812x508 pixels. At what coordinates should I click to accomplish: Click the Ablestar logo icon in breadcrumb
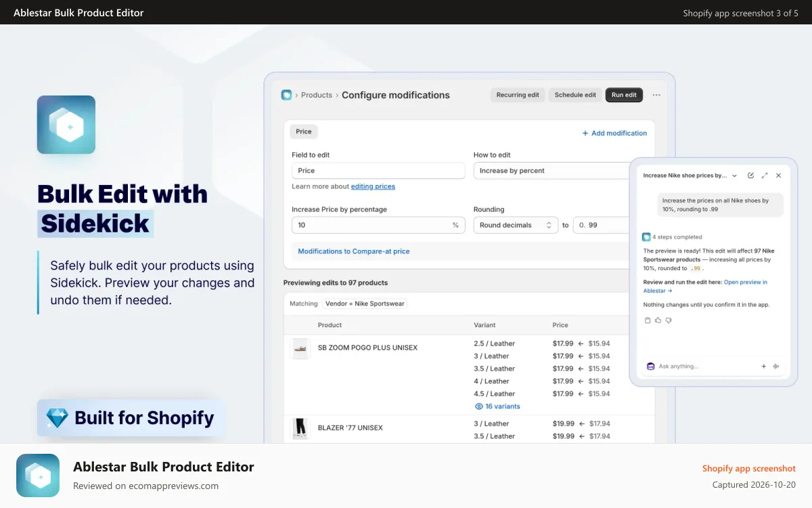click(x=286, y=95)
